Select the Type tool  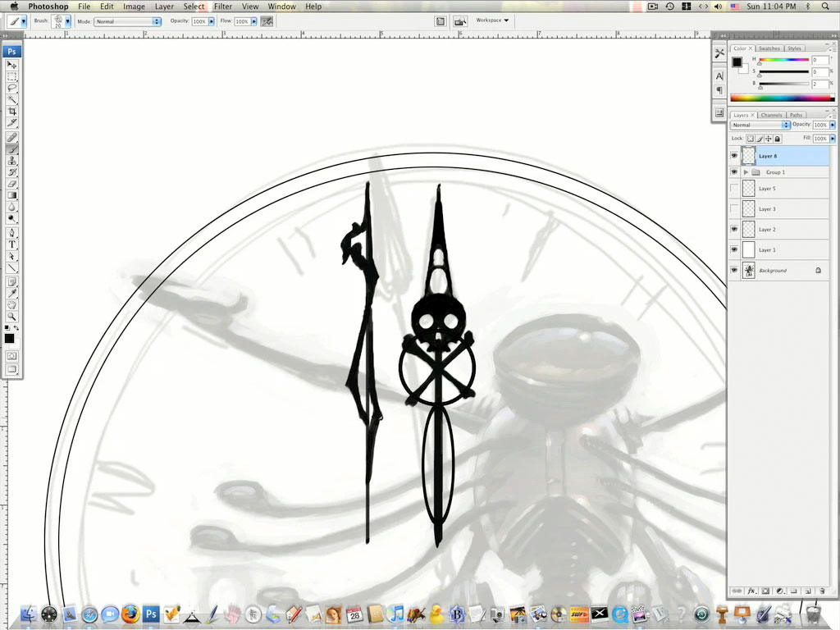point(12,244)
